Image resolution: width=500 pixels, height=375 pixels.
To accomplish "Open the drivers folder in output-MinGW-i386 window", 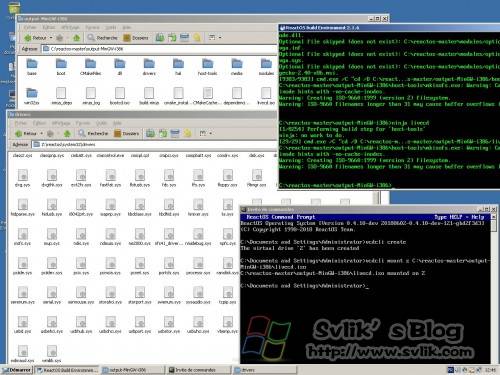I will point(149,66).
